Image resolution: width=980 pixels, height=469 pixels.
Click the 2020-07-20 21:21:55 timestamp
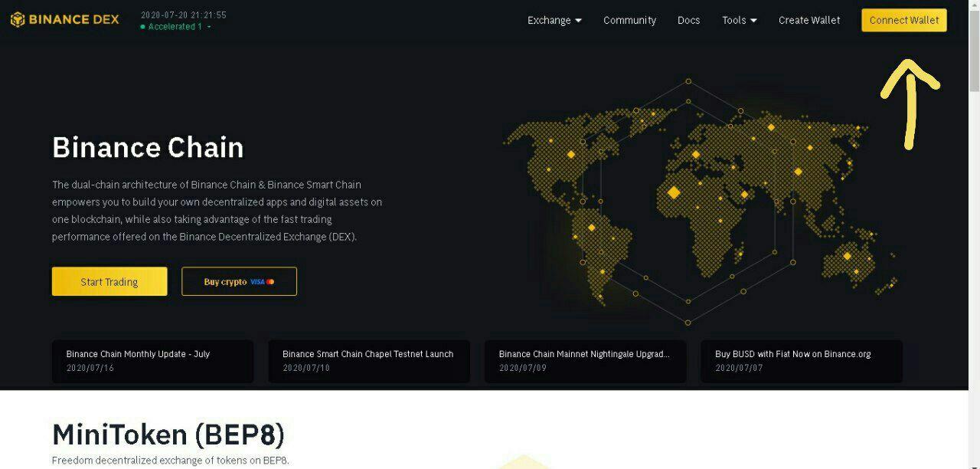[x=184, y=15]
